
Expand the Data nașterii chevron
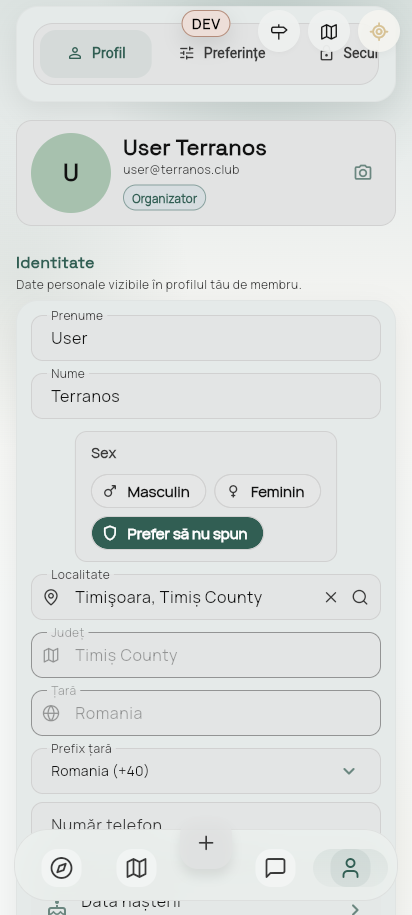354,909
